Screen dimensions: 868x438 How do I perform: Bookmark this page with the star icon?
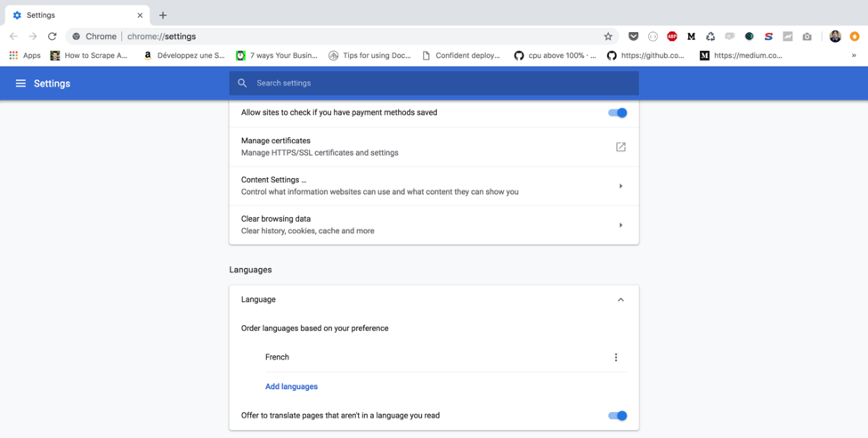[x=608, y=36]
